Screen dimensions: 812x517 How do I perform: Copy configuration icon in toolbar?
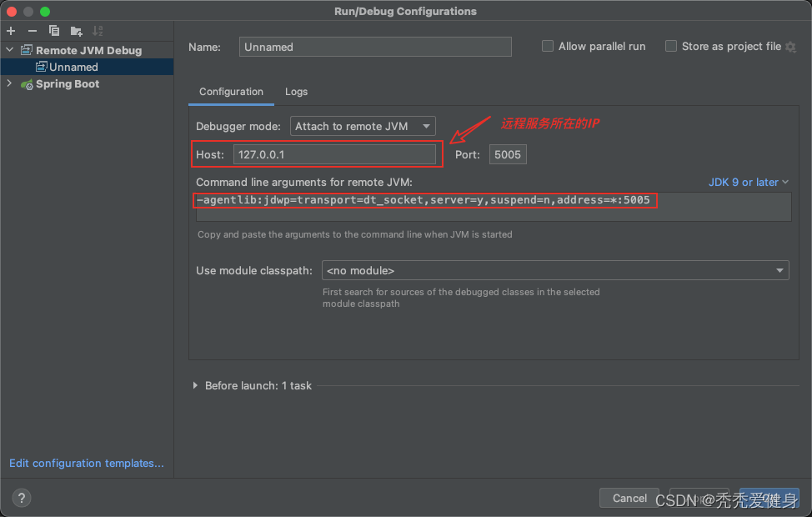[54, 31]
